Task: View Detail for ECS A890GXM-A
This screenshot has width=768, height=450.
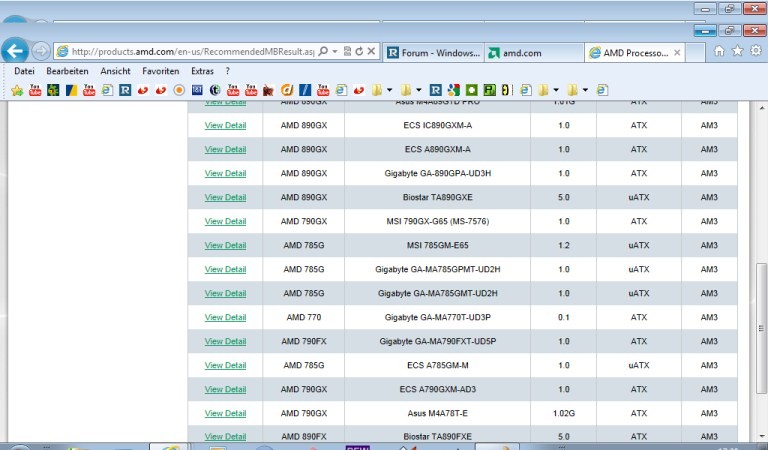Action: click(x=225, y=149)
